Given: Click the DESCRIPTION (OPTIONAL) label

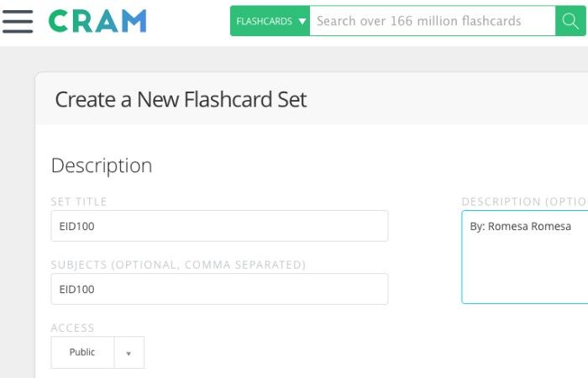Looking at the screenshot, I should pyautogui.click(x=524, y=202).
